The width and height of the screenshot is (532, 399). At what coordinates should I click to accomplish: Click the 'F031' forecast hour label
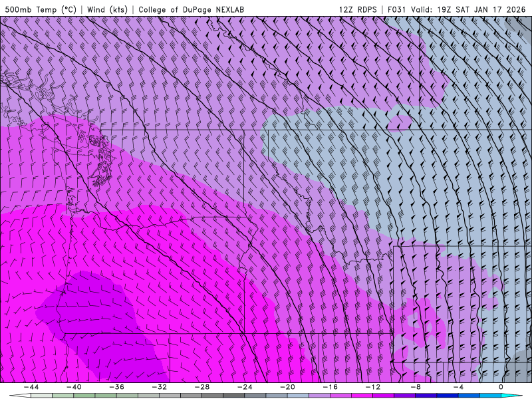[x=396, y=9]
